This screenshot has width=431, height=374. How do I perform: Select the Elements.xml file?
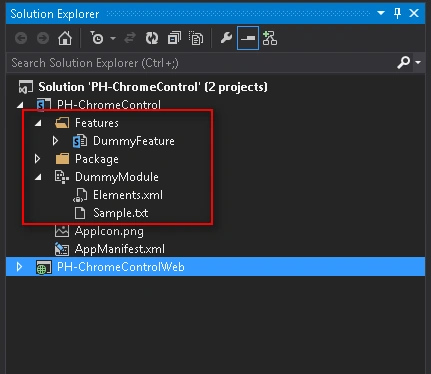128,195
